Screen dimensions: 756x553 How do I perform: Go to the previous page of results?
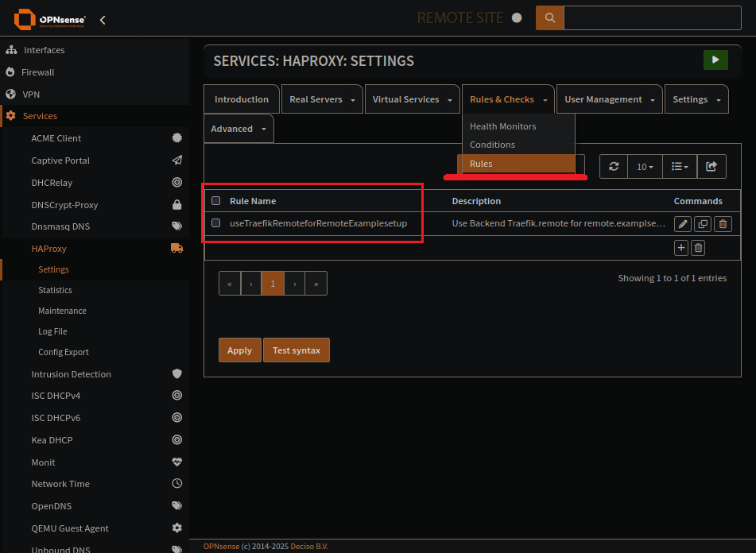[251, 284]
